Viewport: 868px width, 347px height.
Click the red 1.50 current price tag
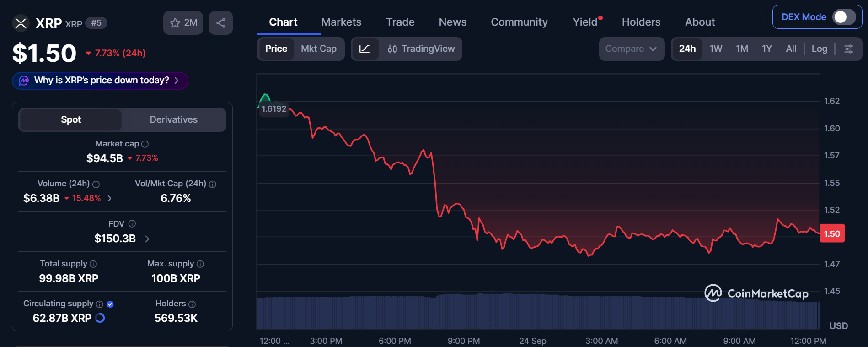832,233
